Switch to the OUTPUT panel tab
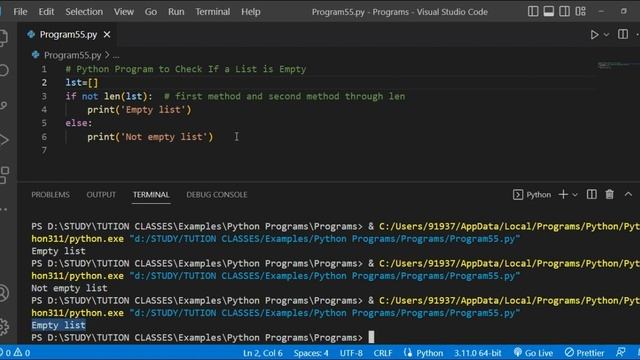The height and width of the screenshot is (360, 640). click(x=101, y=195)
